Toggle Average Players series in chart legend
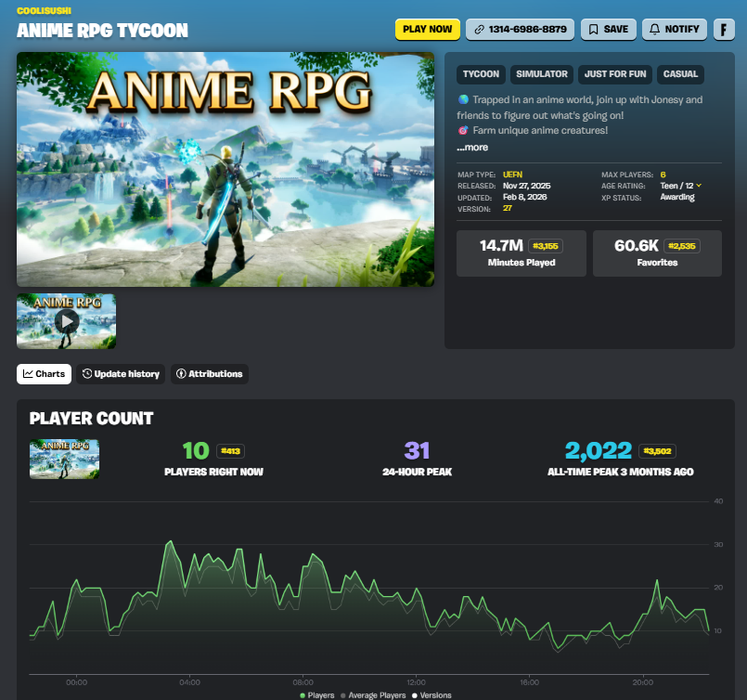747x700 pixels. coord(373,695)
